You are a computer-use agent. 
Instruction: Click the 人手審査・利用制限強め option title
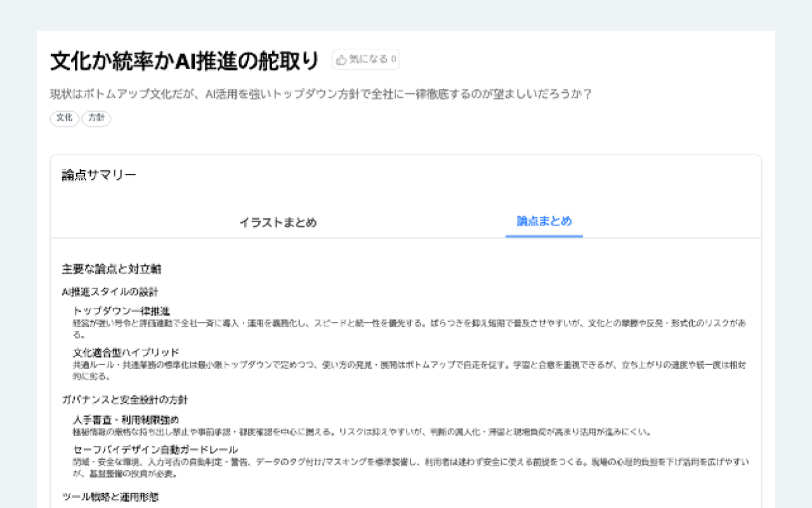click(126, 420)
